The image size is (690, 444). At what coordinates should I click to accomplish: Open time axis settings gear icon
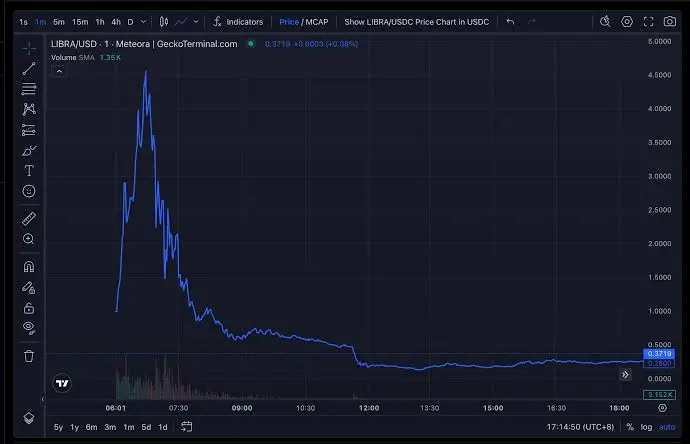pyautogui.click(x=662, y=408)
